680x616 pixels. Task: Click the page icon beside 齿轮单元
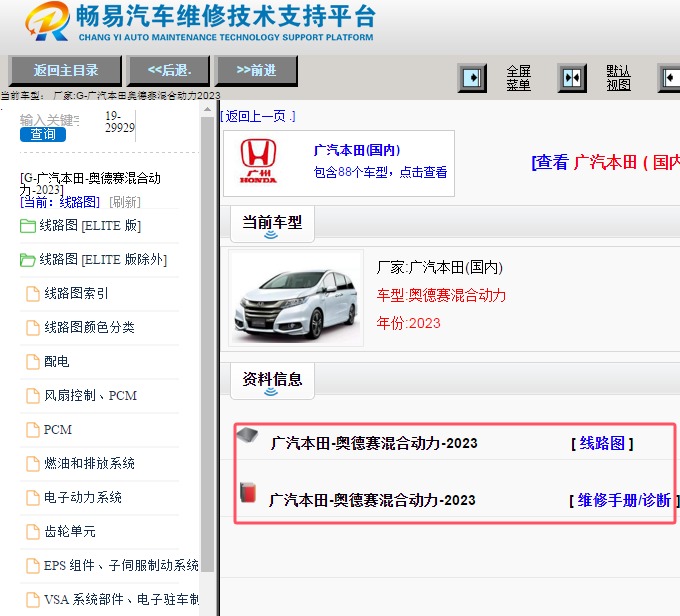click(x=33, y=531)
